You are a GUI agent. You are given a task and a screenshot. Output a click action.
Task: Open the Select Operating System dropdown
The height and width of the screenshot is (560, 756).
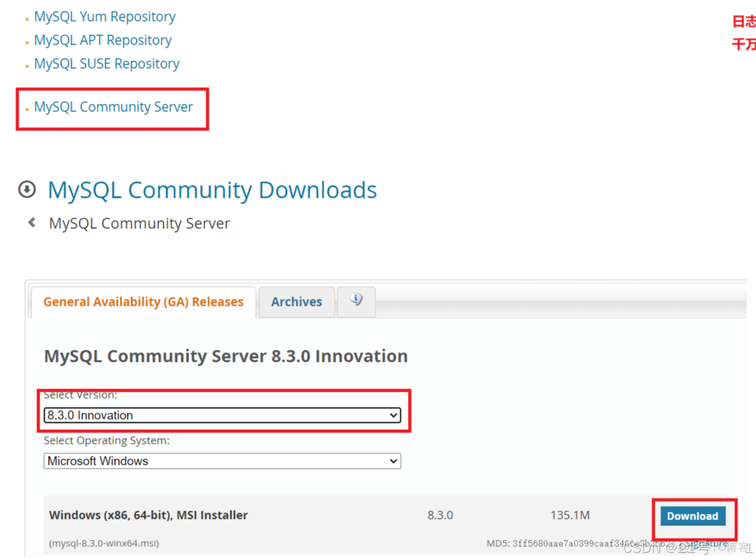click(222, 461)
